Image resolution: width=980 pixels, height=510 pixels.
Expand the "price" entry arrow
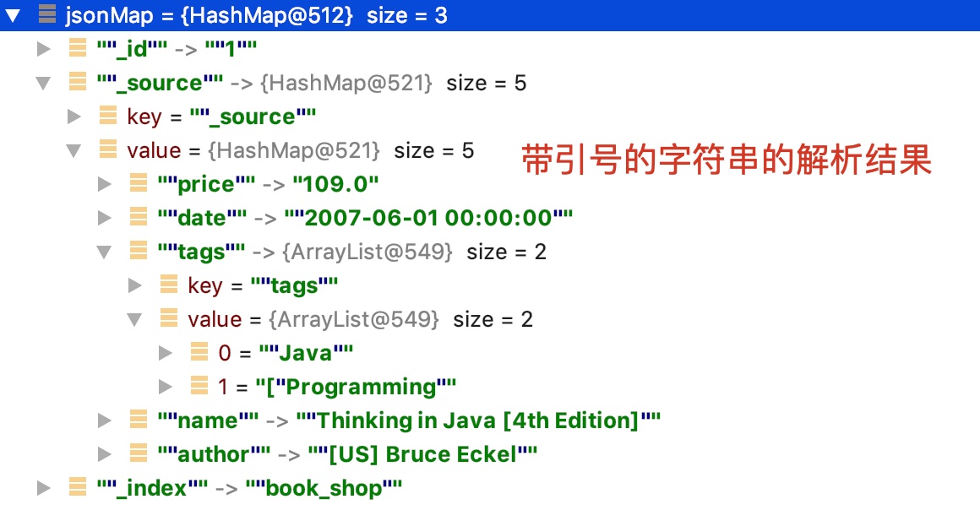tap(105, 184)
